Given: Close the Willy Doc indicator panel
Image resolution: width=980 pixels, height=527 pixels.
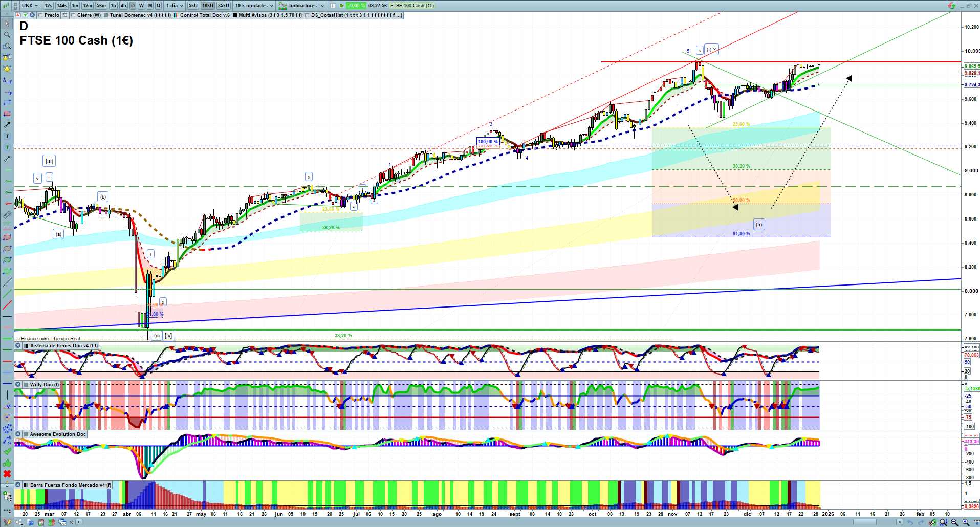Looking at the screenshot, I should 18,385.
